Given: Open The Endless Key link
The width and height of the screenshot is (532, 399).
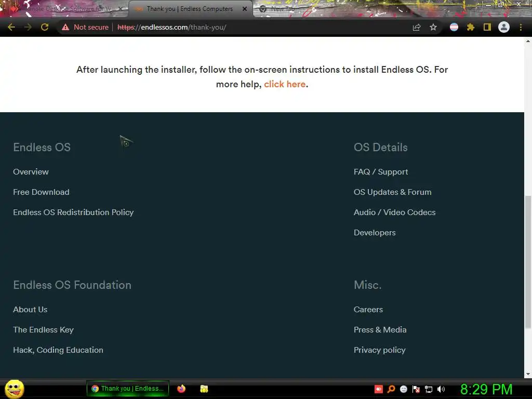Looking at the screenshot, I should point(43,330).
